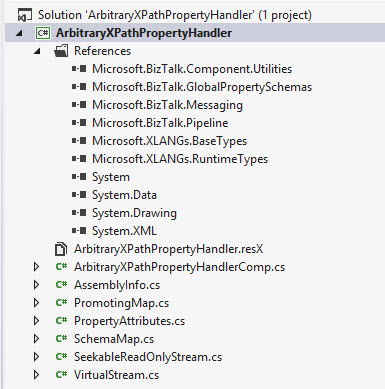Select PromotingMap.cs file name
This screenshot has width=385, height=389.
point(122,303)
